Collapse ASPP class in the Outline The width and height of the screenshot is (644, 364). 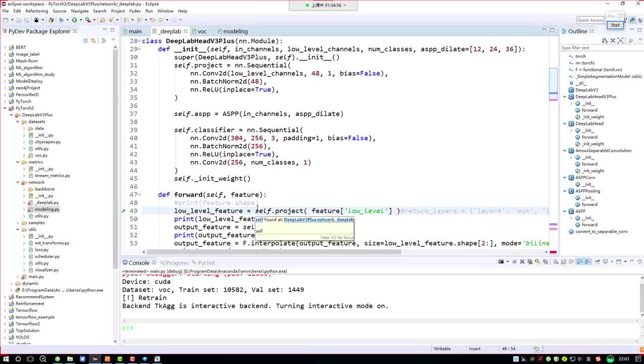coord(565,211)
